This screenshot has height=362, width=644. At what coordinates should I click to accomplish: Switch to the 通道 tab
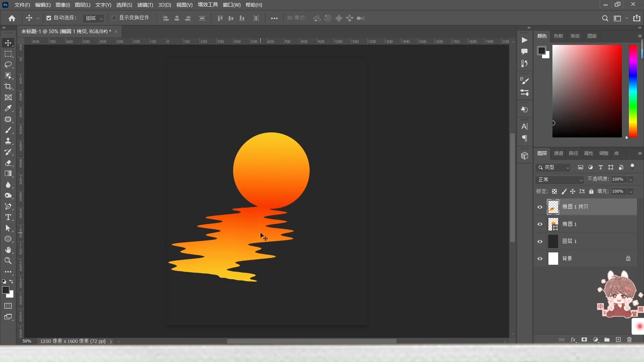(558, 153)
